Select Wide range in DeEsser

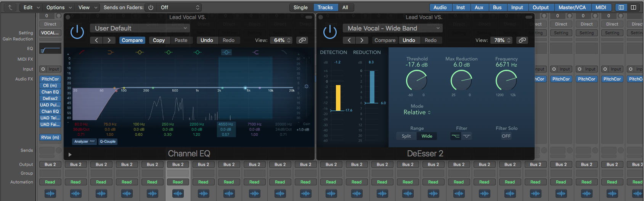pos(427,136)
